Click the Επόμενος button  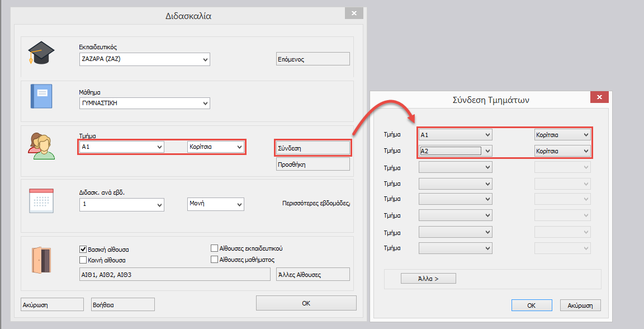tap(312, 59)
